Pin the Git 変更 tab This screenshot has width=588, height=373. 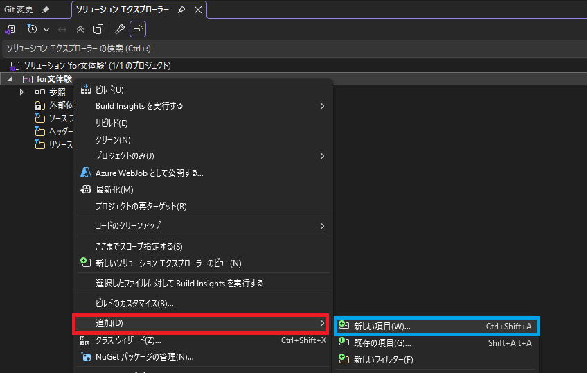(46, 10)
